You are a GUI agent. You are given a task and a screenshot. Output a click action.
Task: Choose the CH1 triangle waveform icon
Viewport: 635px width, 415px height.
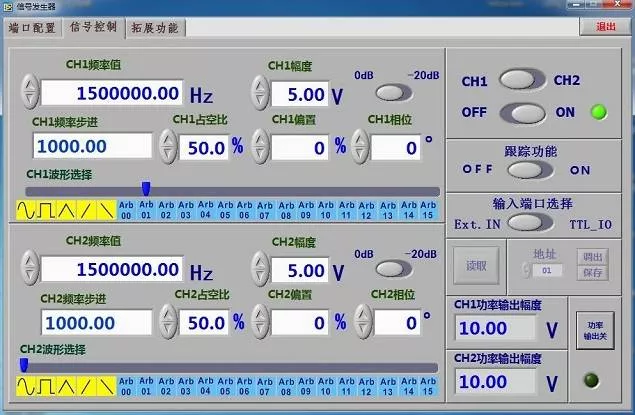point(65,210)
